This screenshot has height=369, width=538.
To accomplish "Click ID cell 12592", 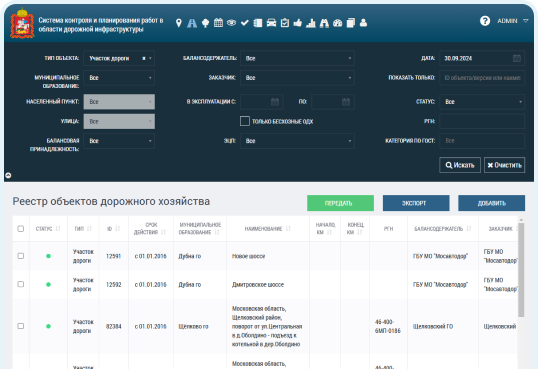I will coord(114,285).
